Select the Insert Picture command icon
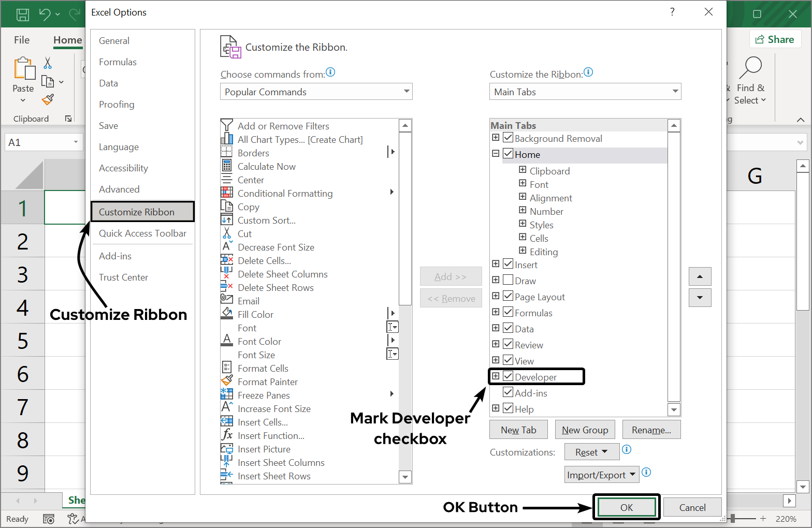The width and height of the screenshot is (812, 528). pos(227,448)
